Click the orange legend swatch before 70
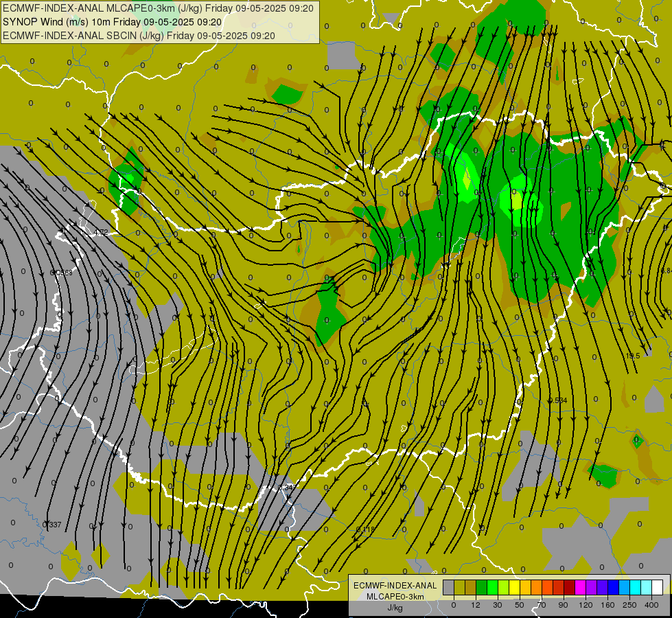 click(x=537, y=588)
